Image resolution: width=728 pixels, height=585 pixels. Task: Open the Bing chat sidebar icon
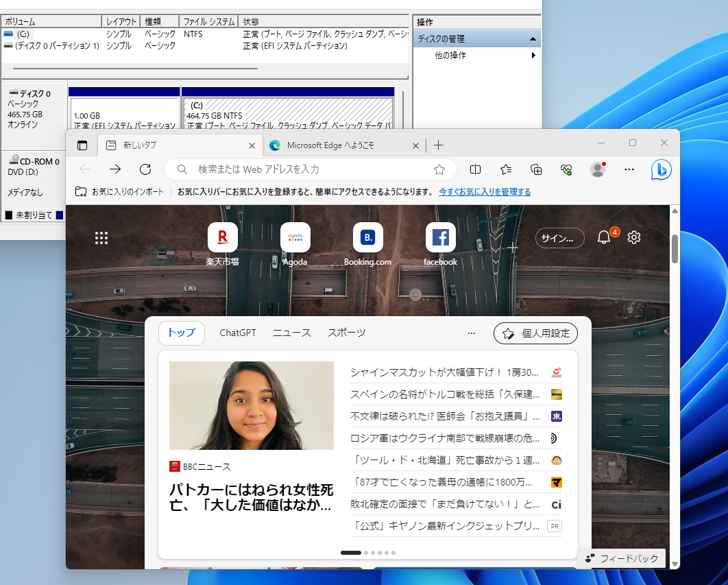tap(661, 169)
